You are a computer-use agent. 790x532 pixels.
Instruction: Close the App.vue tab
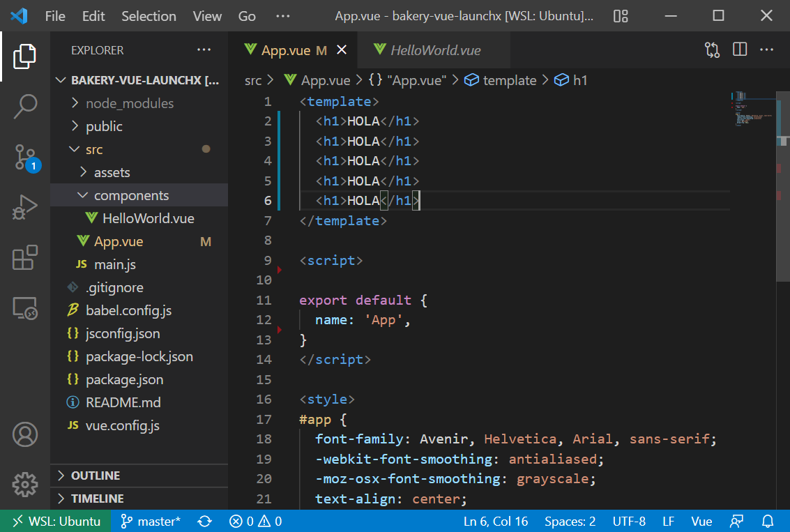click(342, 50)
